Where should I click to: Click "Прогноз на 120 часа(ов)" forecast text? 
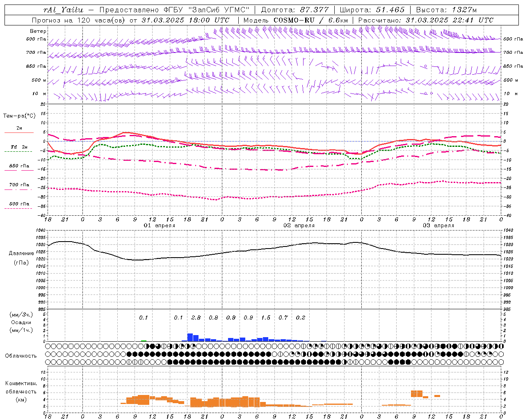pos(79,20)
